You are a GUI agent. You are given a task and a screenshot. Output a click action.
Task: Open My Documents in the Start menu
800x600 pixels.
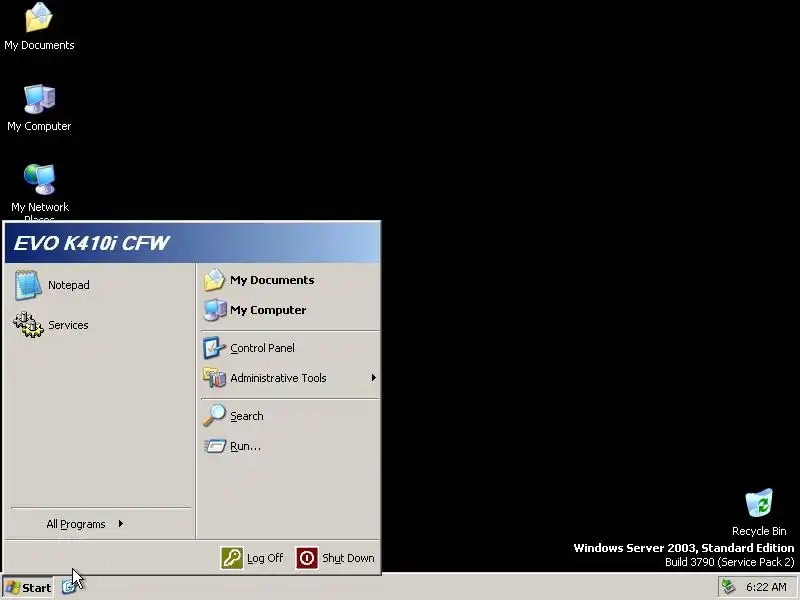pos(290,280)
